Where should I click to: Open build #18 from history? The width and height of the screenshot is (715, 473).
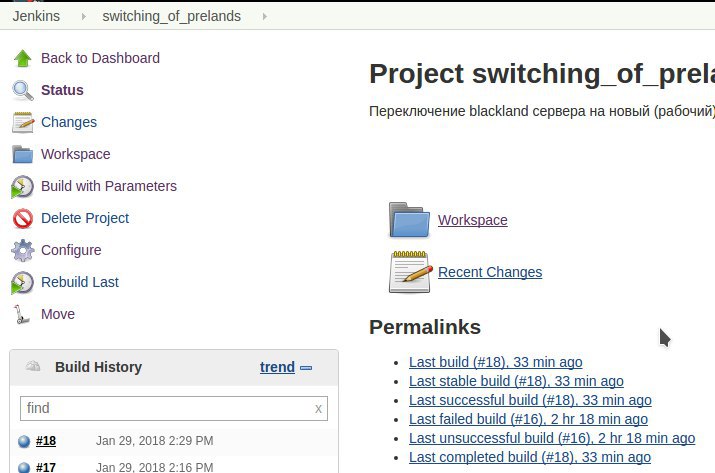click(46, 441)
